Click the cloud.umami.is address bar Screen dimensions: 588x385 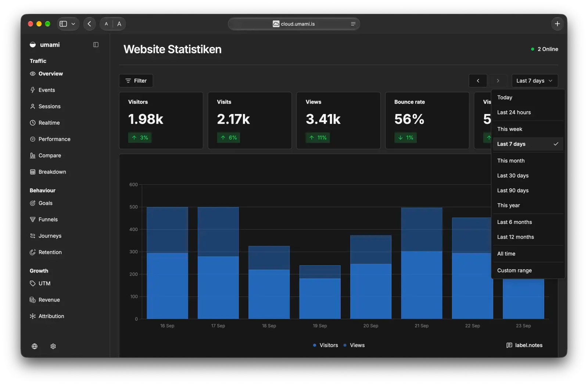point(294,24)
